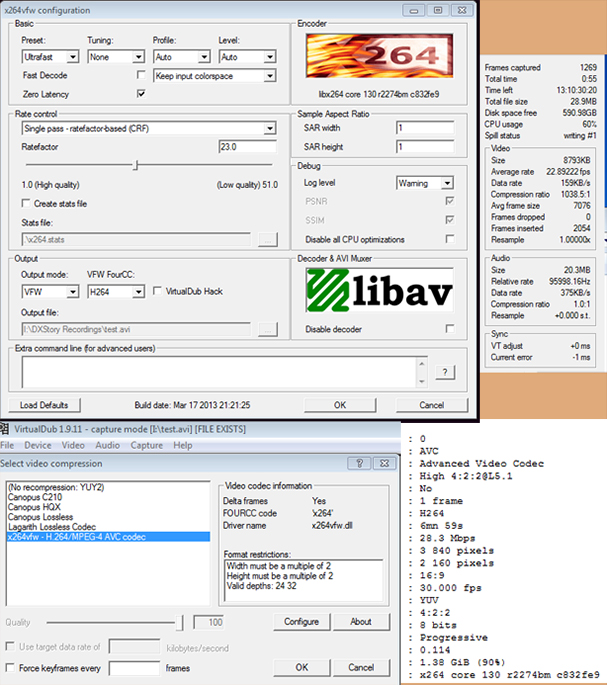Enable the Fast Decode checkbox
Image resolution: width=607 pixels, height=685 pixels.
pos(141,75)
